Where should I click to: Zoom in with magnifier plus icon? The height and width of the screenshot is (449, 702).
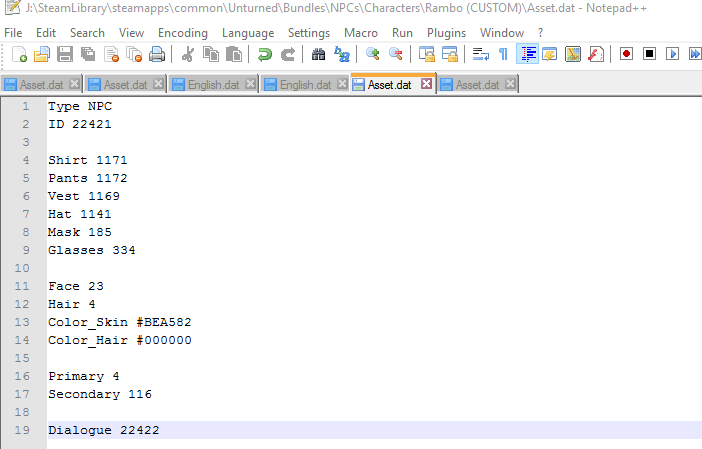pyautogui.click(x=372, y=54)
